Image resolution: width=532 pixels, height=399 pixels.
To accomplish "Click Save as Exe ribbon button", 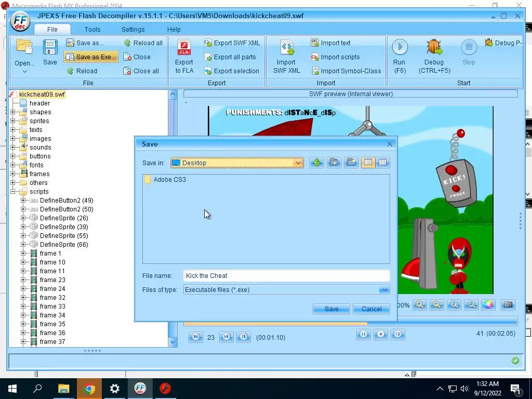I will [x=91, y=57].
